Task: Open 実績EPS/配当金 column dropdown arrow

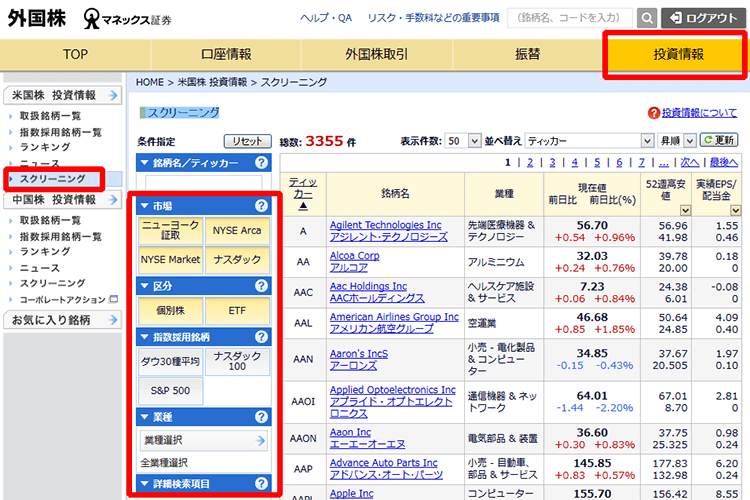Action: click(x=735, y=210)
